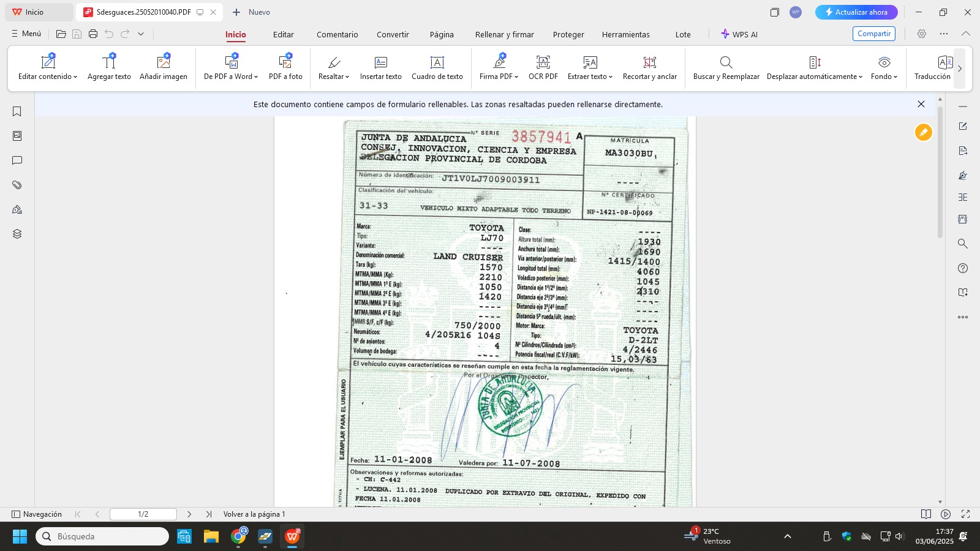Screen dimensions: 980x551
Task: Jump to the last page
Action: point(209,514)
